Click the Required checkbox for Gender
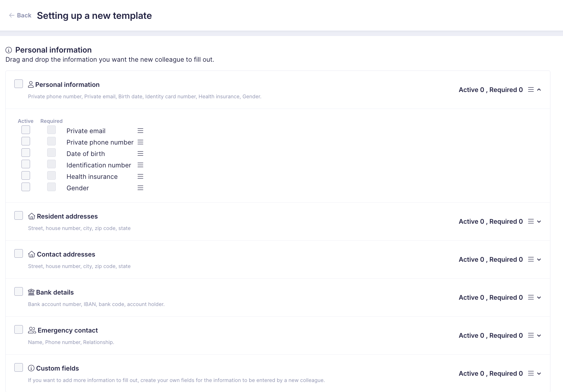This screenshot has height=392, width=563. coord(51,187)
